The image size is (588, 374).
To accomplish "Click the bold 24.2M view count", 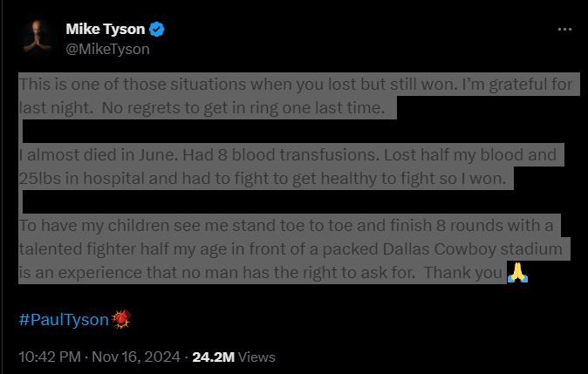I will pos(213,357).
